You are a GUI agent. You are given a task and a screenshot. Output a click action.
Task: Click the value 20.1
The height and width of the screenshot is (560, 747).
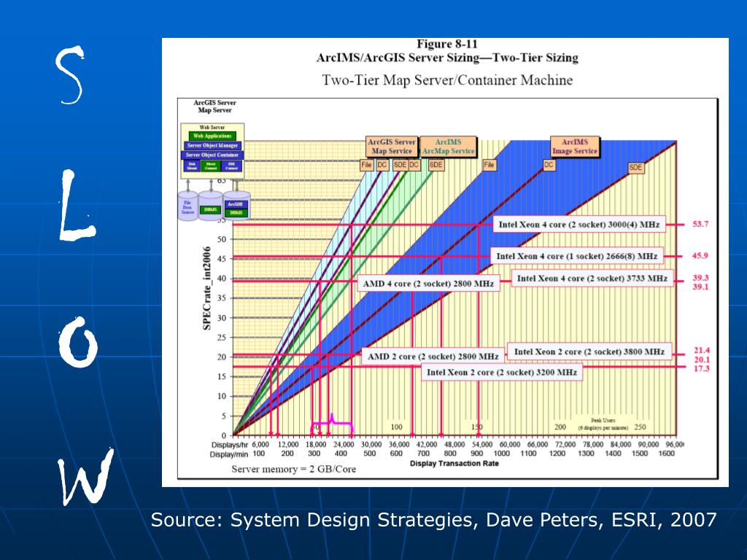[x=702, y=359]
